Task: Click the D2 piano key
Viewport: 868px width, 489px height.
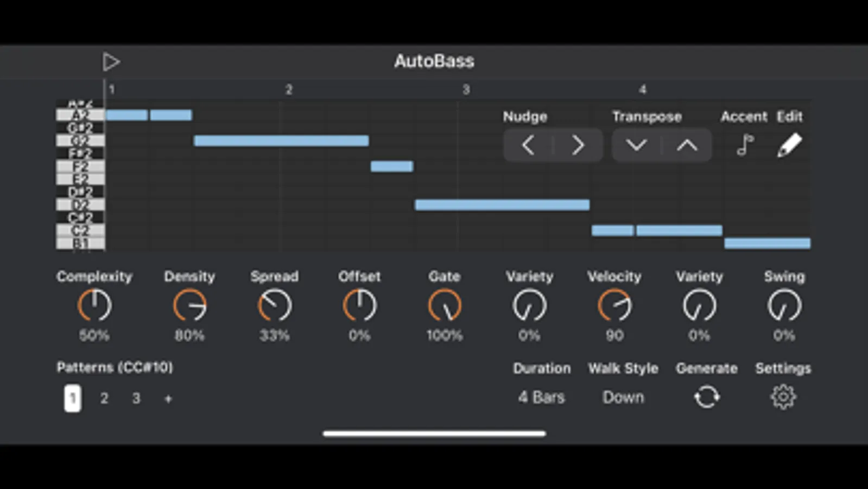Action: 80,205
